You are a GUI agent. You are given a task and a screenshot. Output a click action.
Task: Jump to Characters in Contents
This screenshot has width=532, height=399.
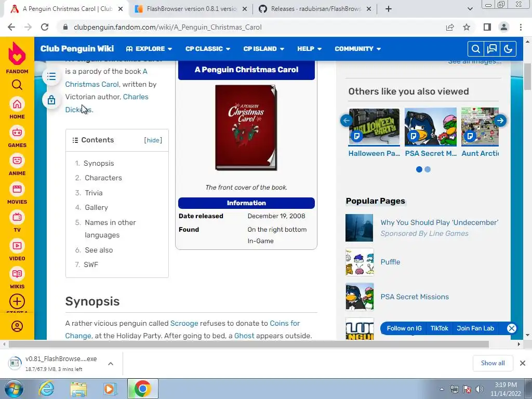(x=103, y=178)
